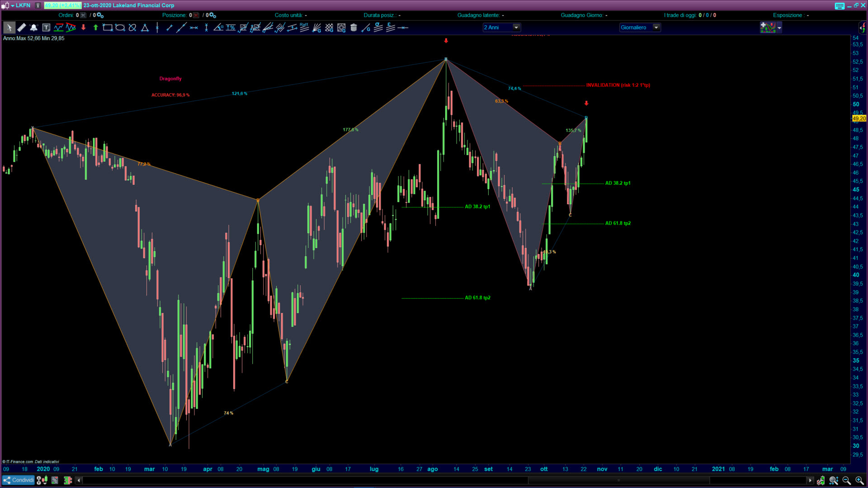Click the alert bell icon
Image resolution: width=868 pixels, height=488 pixels.
coord(34,28)
